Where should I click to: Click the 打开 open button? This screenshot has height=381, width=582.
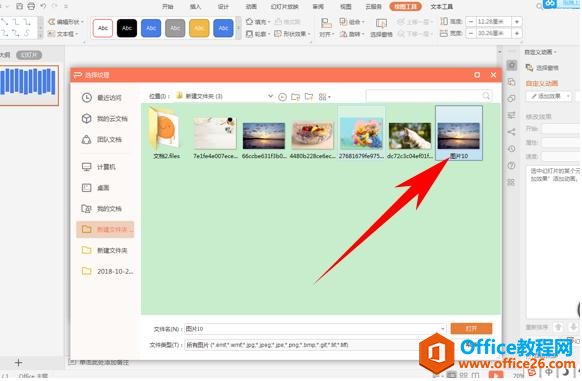pyautogui.click(x=471, y=329)
